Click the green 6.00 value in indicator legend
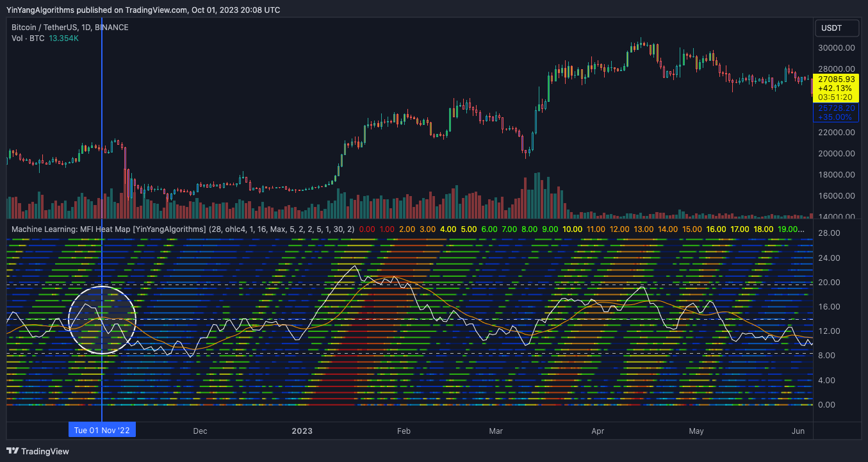Viewport: 868px width, 462px height. tap(489, 229)
